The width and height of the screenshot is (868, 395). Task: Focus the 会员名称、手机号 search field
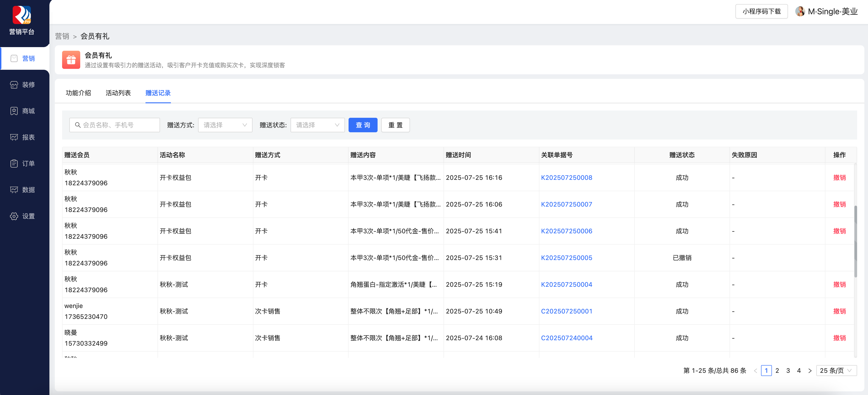click(115, 125)
